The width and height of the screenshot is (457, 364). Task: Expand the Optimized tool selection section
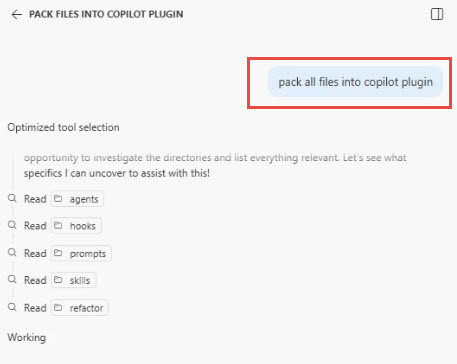point(63,127)
